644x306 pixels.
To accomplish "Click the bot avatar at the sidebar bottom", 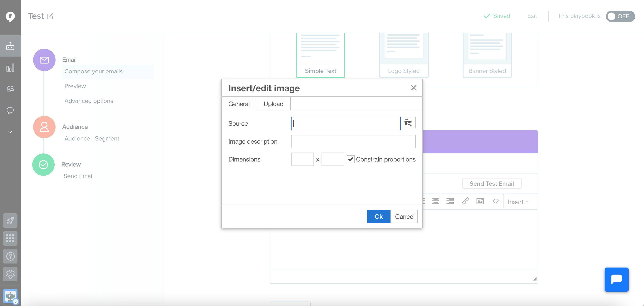I will point(10,296).
